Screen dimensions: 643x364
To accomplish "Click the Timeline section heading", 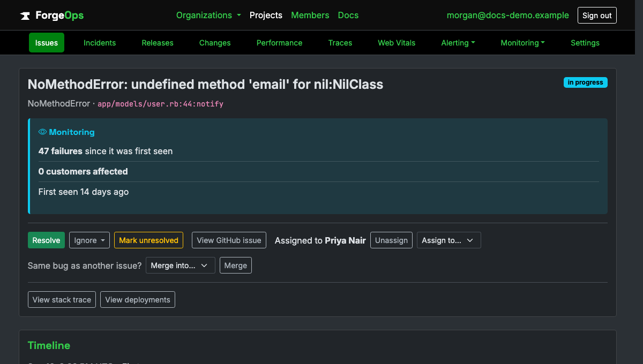I will tap(49, 346).
